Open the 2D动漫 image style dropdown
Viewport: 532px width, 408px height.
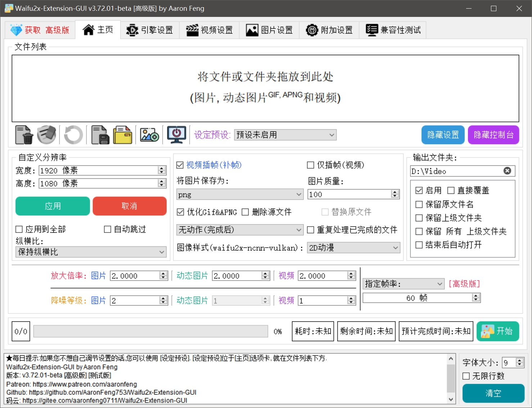click(353, 248)
